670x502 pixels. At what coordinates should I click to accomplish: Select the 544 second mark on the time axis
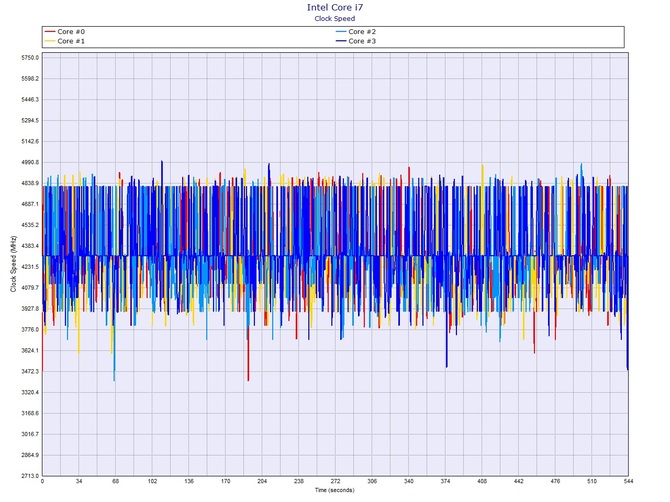point(627,483)
